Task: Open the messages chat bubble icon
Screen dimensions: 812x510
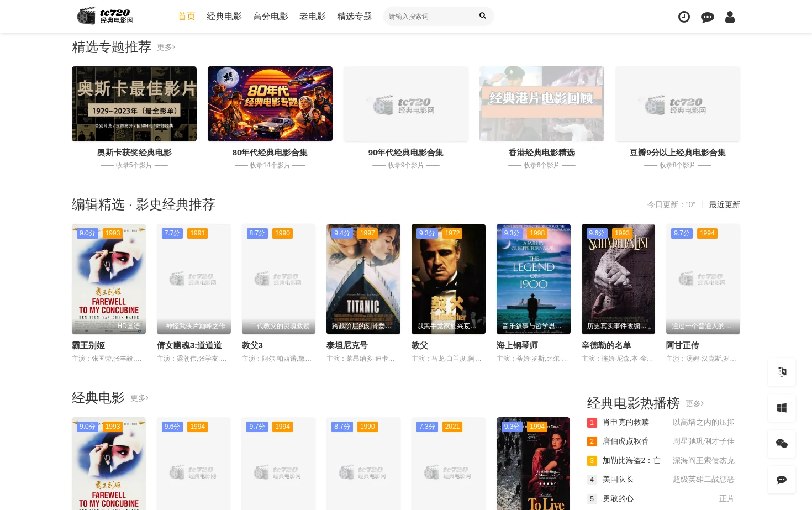Action: click(707, 17)
